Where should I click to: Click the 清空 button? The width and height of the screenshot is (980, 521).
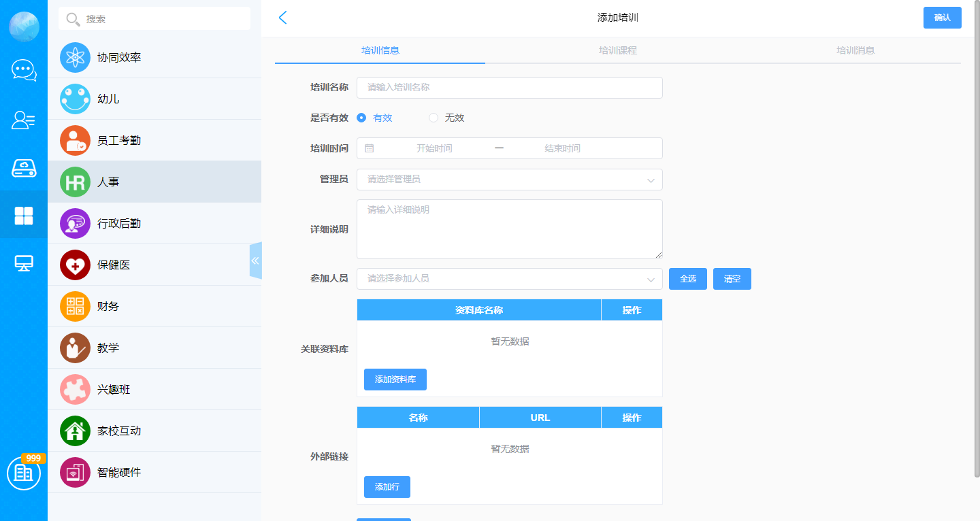[x=732, y=279]
